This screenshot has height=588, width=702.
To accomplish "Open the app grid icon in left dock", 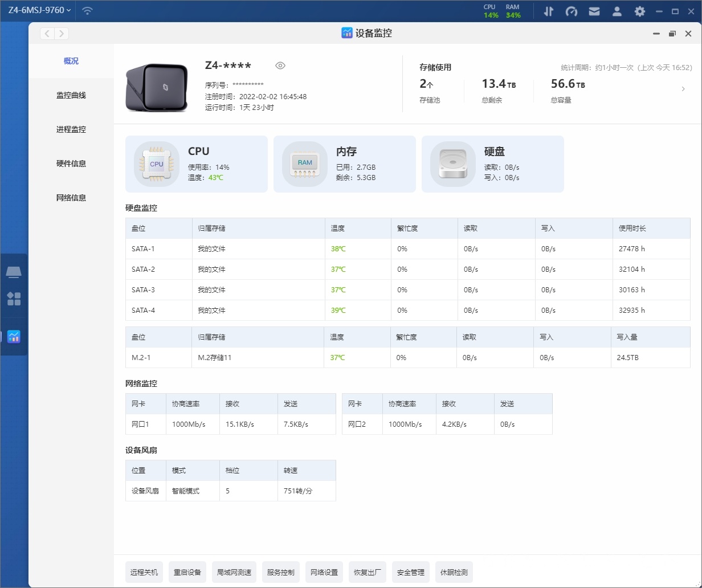I will pos(14,299).
